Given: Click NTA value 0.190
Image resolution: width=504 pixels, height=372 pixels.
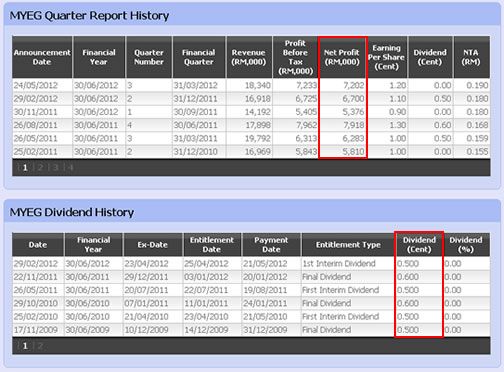Looking at the screenshot, I should [x=477, y=85].
